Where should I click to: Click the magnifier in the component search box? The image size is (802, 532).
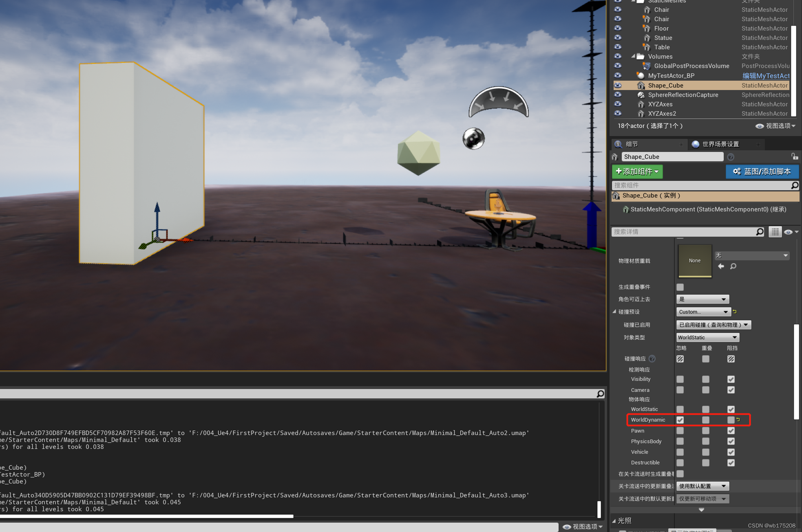tap(795, 185)
